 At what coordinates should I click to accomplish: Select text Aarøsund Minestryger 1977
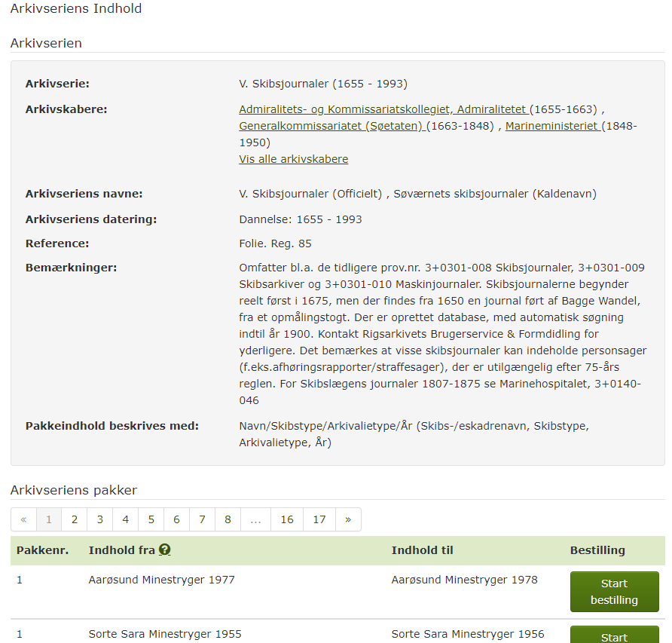click(x=161, y=580)
